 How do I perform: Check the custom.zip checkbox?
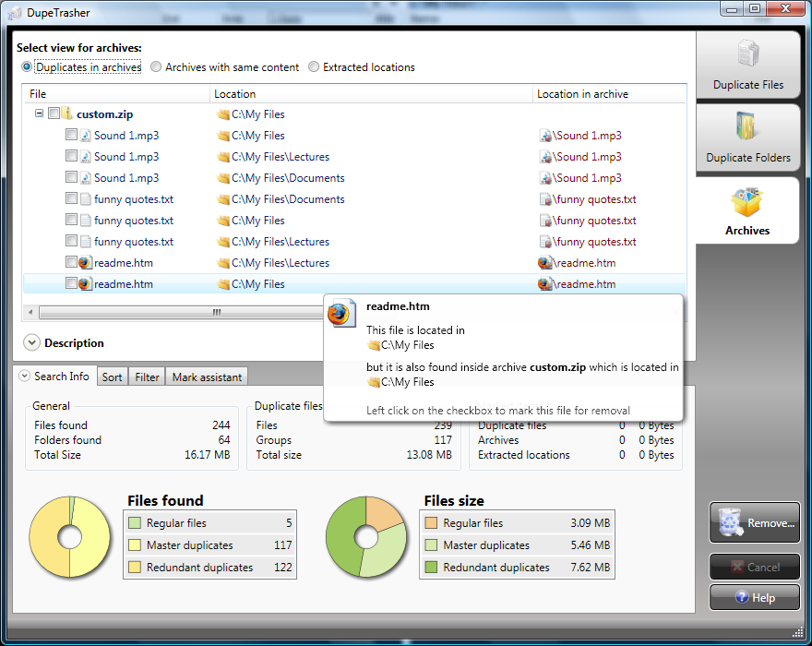pyautogui.click(x=54, y=113)
